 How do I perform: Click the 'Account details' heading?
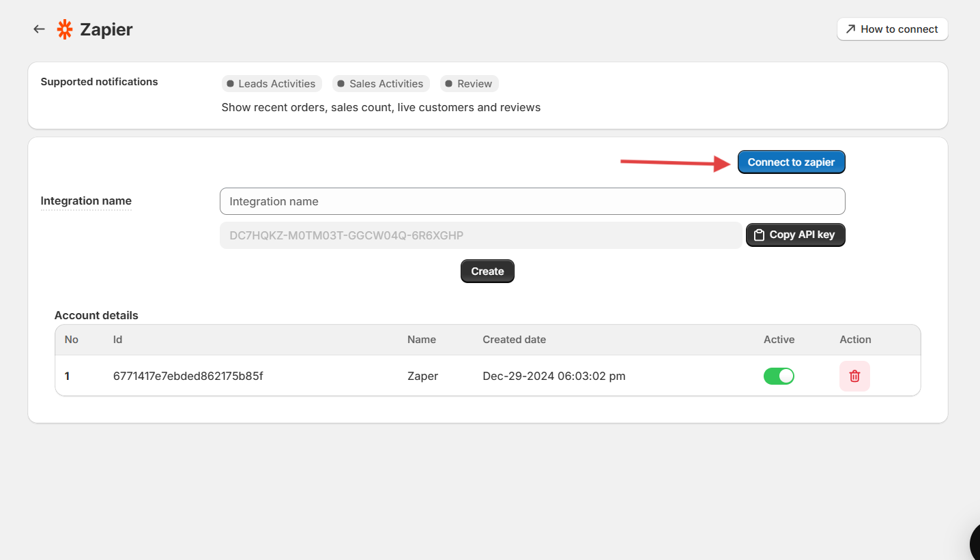click(x=96, y=315)
